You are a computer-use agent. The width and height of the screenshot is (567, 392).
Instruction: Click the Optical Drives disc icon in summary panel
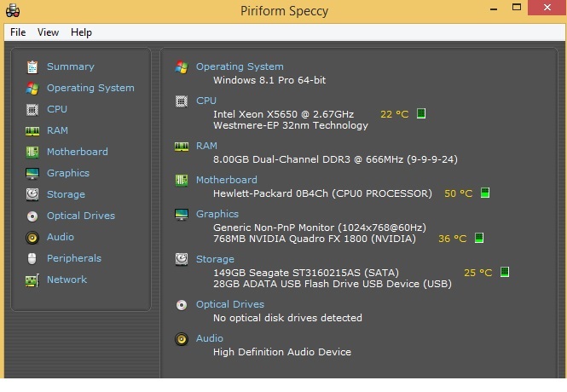click(182, 305)
